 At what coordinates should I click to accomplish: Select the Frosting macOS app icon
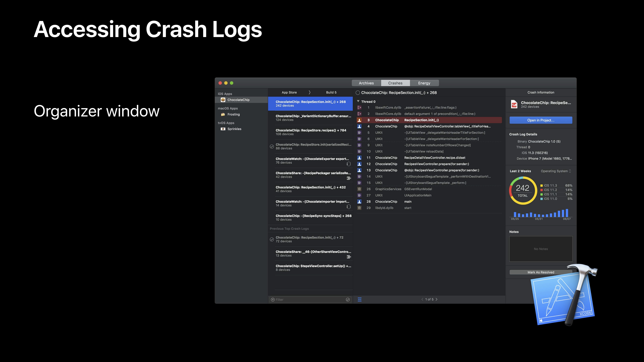coord(223,114)
